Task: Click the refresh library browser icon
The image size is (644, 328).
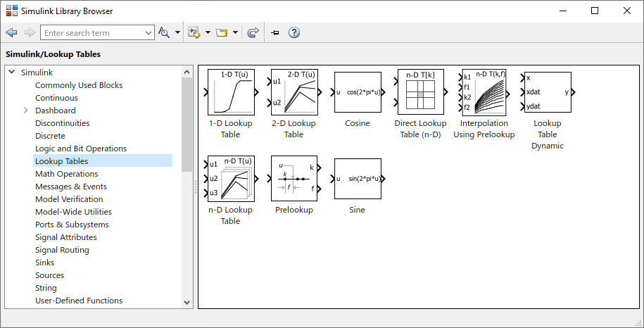Action: (x=253, y=33)
